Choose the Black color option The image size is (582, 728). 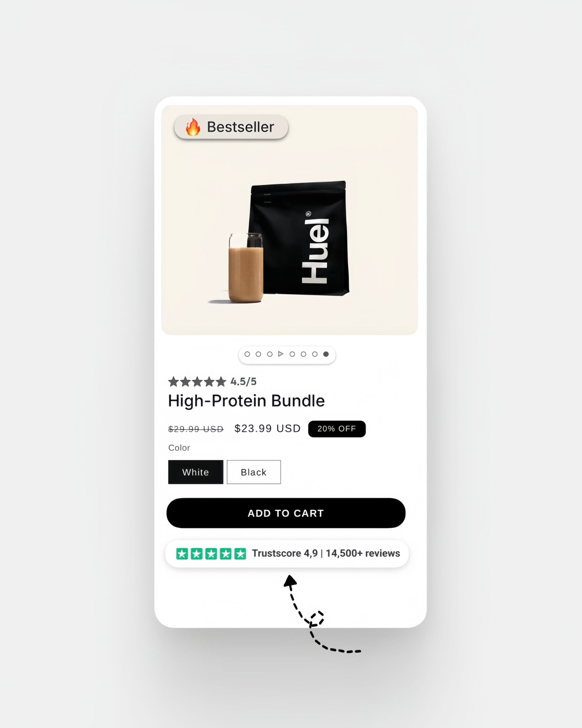point(254,472)
